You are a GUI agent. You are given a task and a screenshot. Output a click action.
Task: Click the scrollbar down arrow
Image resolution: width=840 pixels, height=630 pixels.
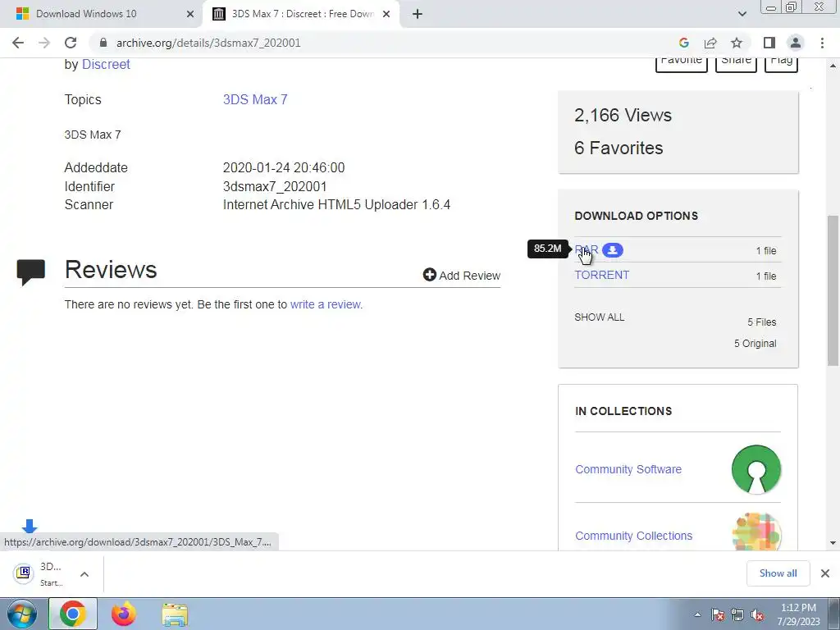833,543
